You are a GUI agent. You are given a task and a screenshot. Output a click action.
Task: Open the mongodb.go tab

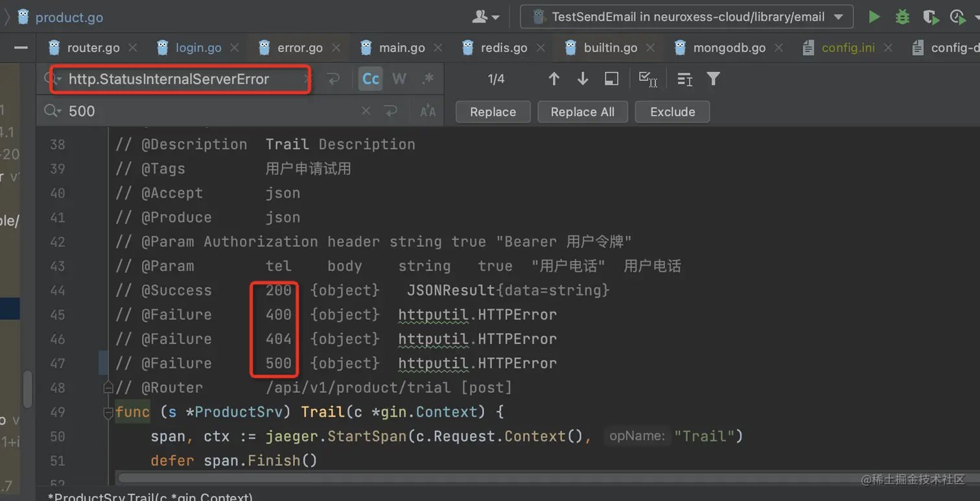click(729, 48)
